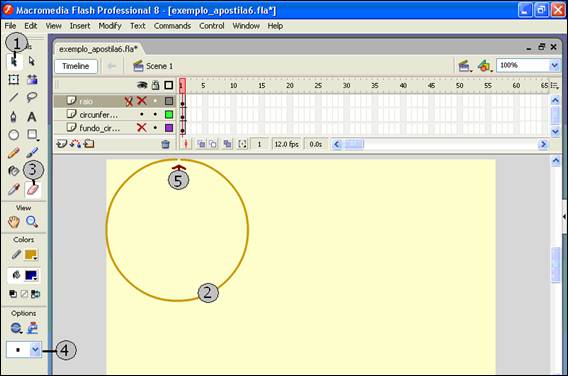568x376 pixels.
Task: Click the Timeline toggle button
Action: tap(76, 66)
